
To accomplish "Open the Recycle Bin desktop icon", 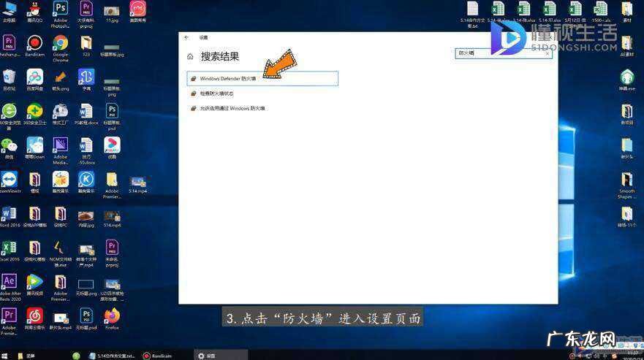I will [x=9, y=80].
